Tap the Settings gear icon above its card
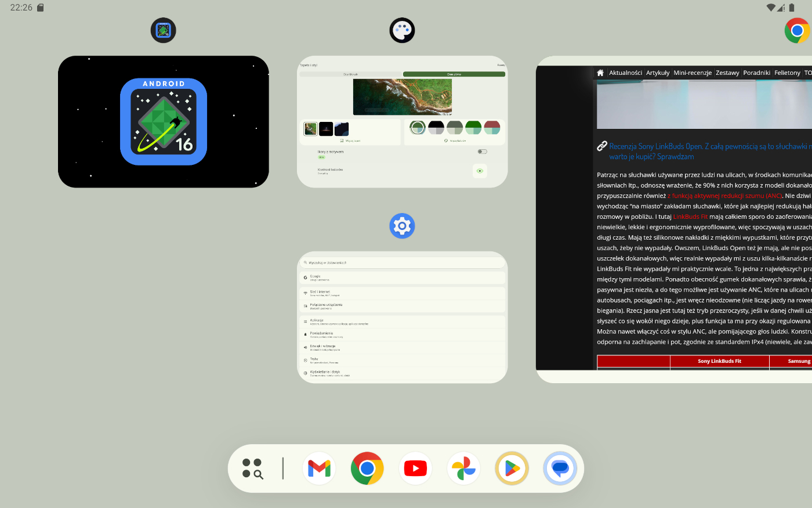The width and height of the screenshot is (812, 508). 402,226
